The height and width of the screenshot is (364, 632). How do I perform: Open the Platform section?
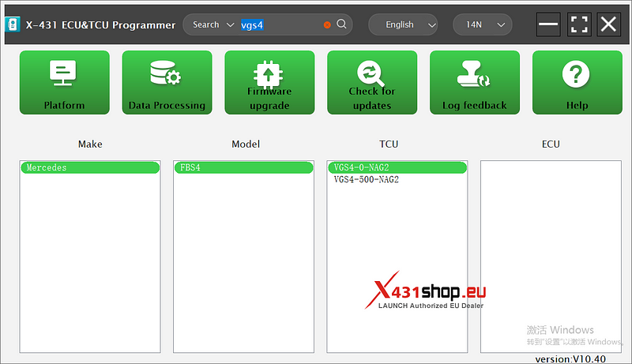pyautogui.click(x=65, y=83)
